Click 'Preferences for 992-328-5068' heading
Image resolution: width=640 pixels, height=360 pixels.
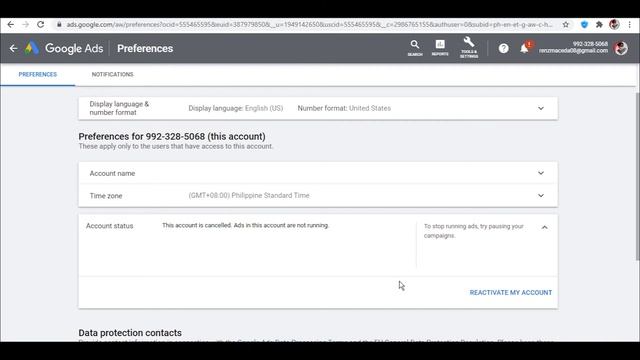pos(172,136)
